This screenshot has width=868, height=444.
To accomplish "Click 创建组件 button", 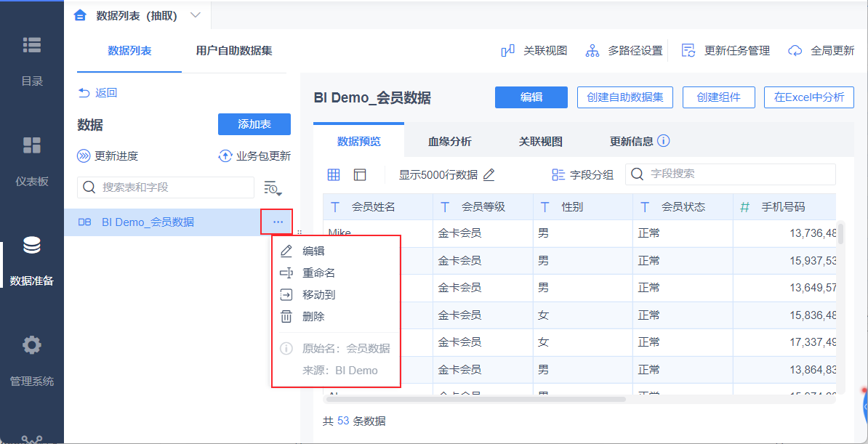I will point(718,97).
